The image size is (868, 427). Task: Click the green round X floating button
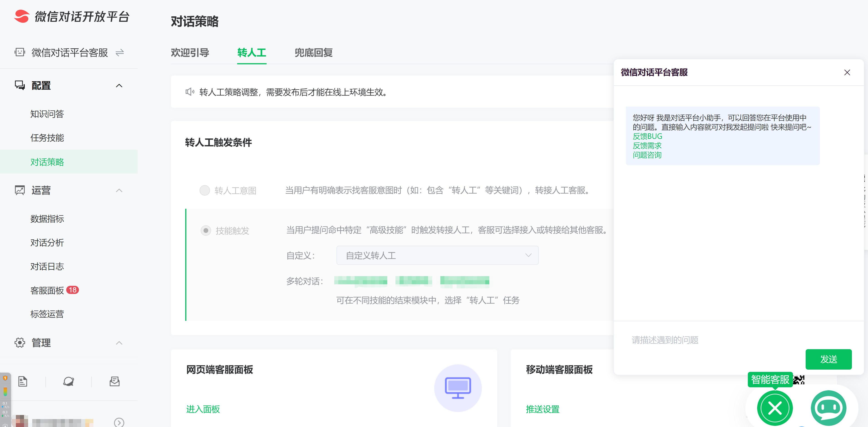pyautogui.click(x=775, y=408)
